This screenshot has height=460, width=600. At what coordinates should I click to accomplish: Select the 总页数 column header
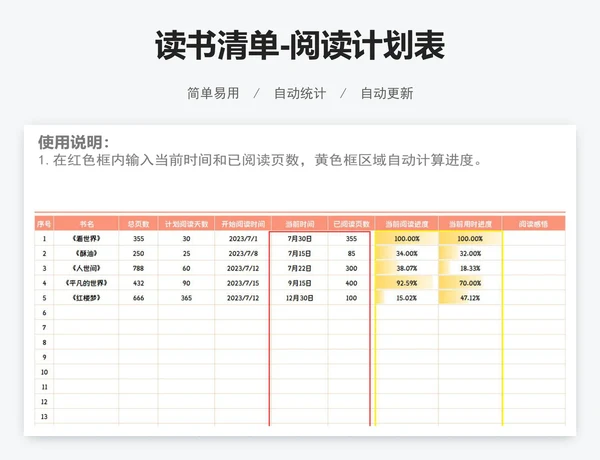[138, 224]
